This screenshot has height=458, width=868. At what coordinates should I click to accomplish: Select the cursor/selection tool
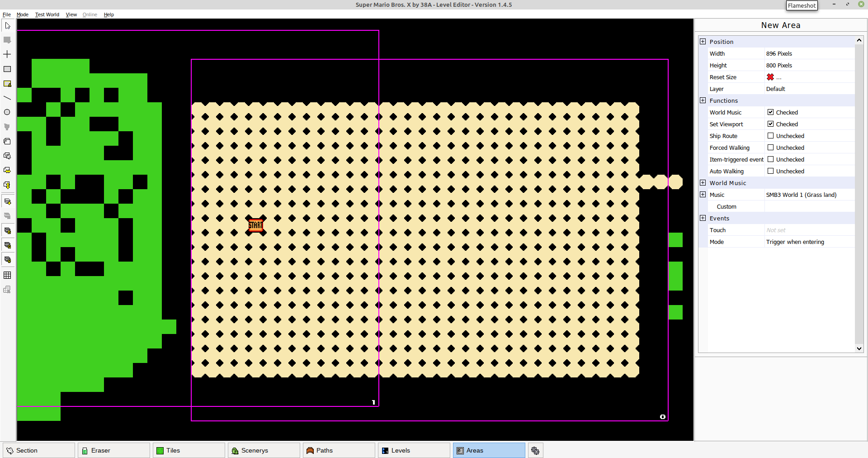(x=7, y=26)
